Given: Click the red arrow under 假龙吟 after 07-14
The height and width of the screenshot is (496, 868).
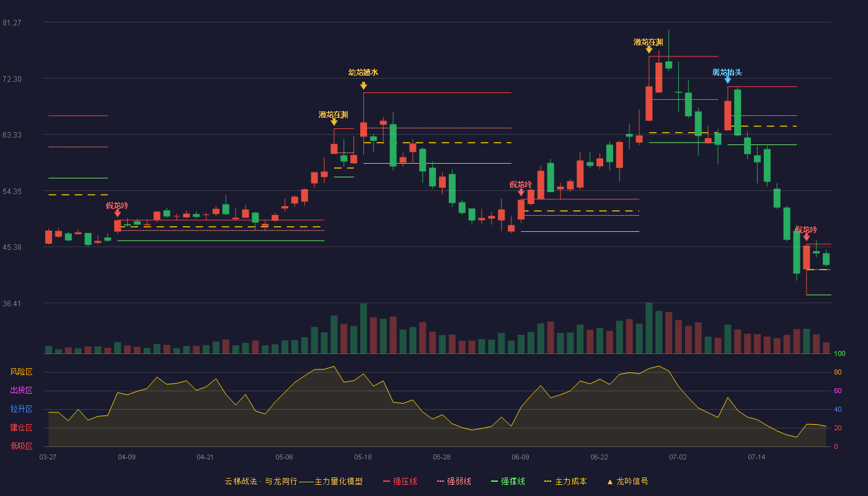Looking at the screenshot, I should tap(806, 237).
